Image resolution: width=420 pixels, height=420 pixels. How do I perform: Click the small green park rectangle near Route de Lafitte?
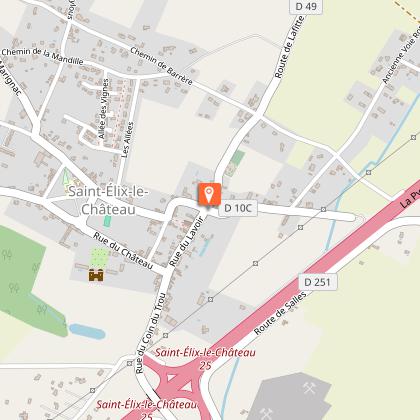click(x=238, y=158)
